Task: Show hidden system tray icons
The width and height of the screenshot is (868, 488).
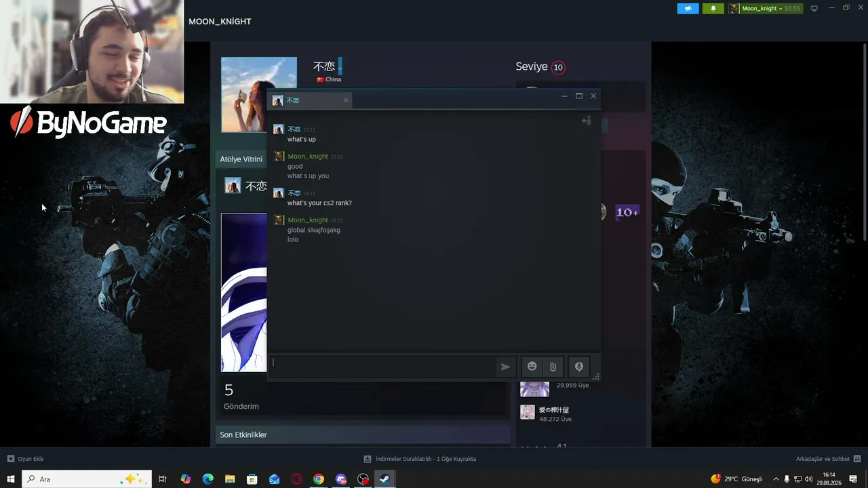Action: [x=776, y=479]
